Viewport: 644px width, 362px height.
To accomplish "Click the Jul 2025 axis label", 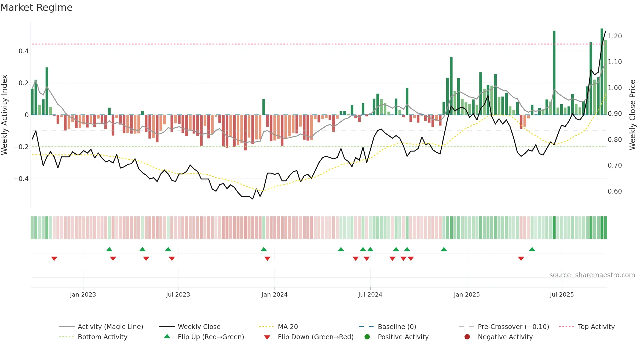I will (x=562, y=294).
